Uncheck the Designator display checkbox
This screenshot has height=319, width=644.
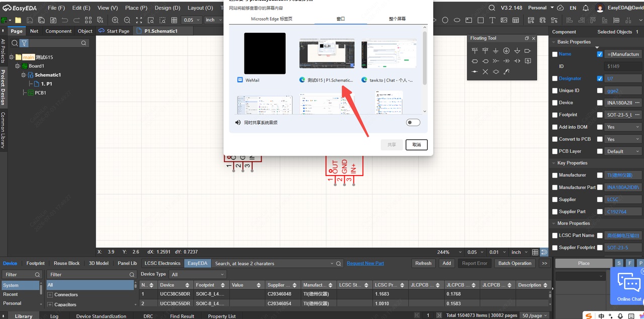600,78
